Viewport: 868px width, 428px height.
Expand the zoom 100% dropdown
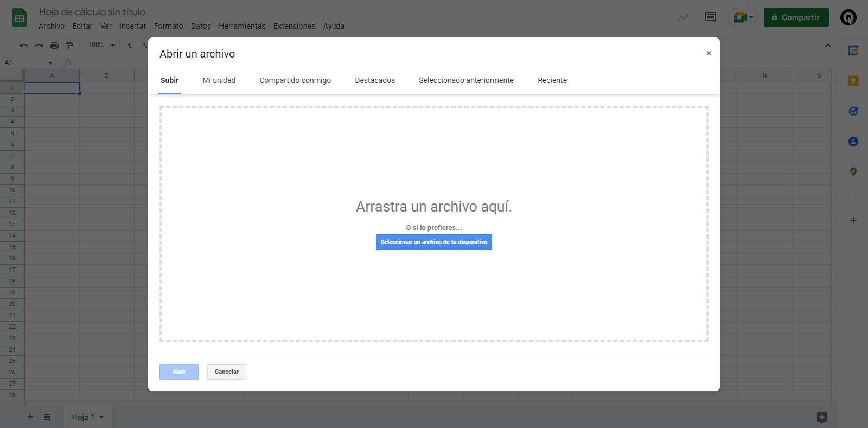coord(101,46)
